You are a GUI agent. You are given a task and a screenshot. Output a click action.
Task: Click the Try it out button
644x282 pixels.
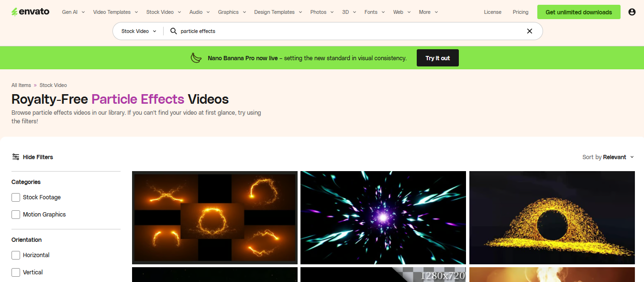click(x=438, y=58)
